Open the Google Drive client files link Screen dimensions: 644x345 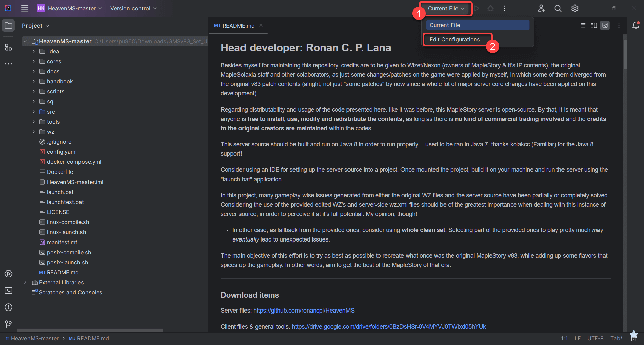(389, 327)
